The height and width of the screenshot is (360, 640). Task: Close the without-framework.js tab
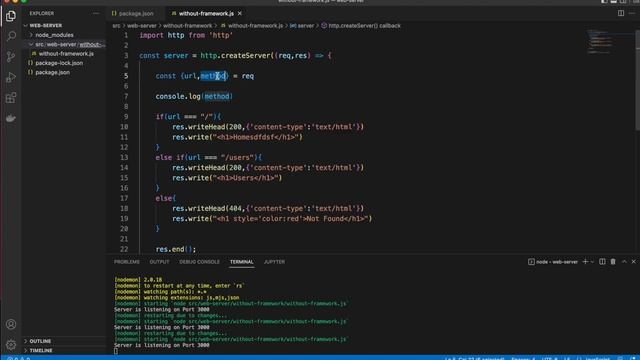click(x=240, y=13)
